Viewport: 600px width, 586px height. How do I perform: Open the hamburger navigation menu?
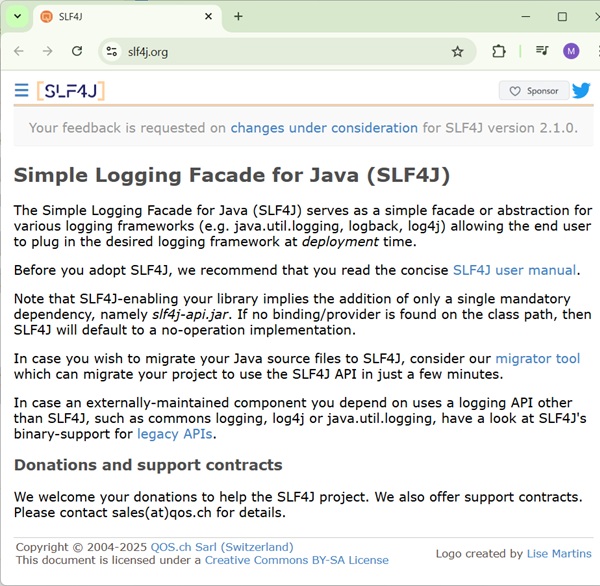(21, 91)
